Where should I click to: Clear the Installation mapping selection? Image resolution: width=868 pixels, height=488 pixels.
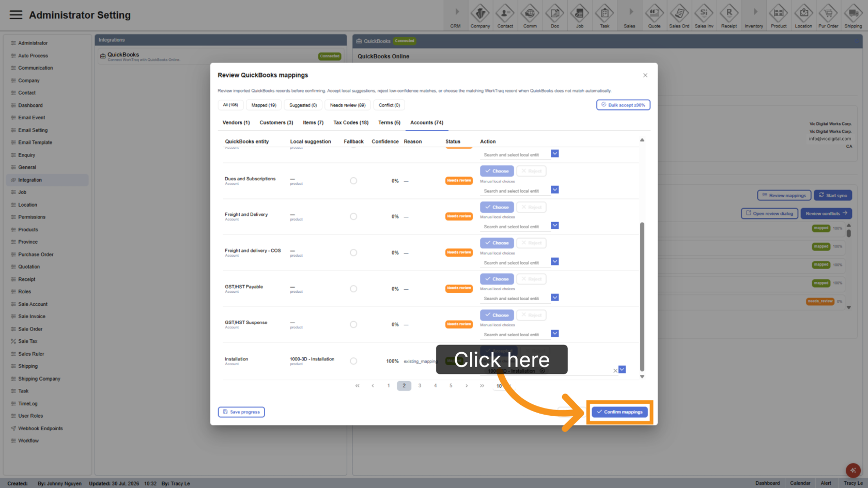pos(615,370)
